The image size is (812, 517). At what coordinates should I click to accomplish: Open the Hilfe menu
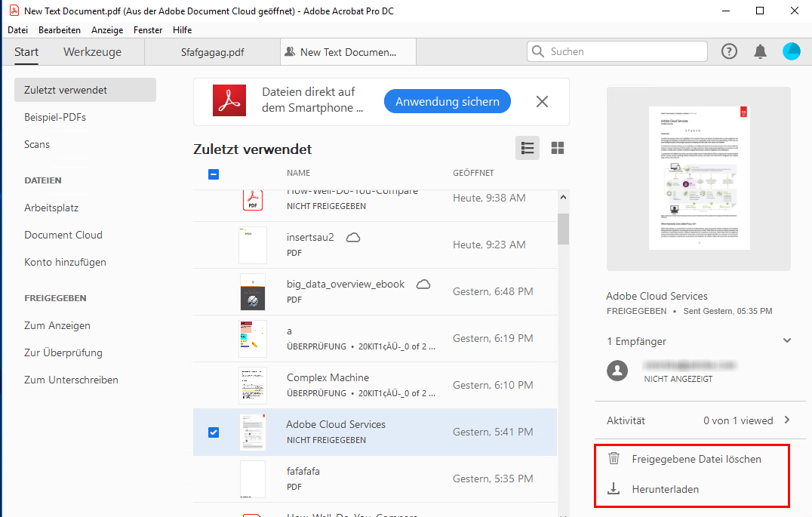[183, 30]
